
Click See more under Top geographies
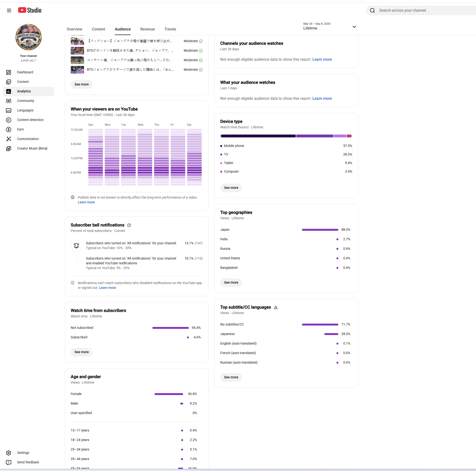pos(231,283)
